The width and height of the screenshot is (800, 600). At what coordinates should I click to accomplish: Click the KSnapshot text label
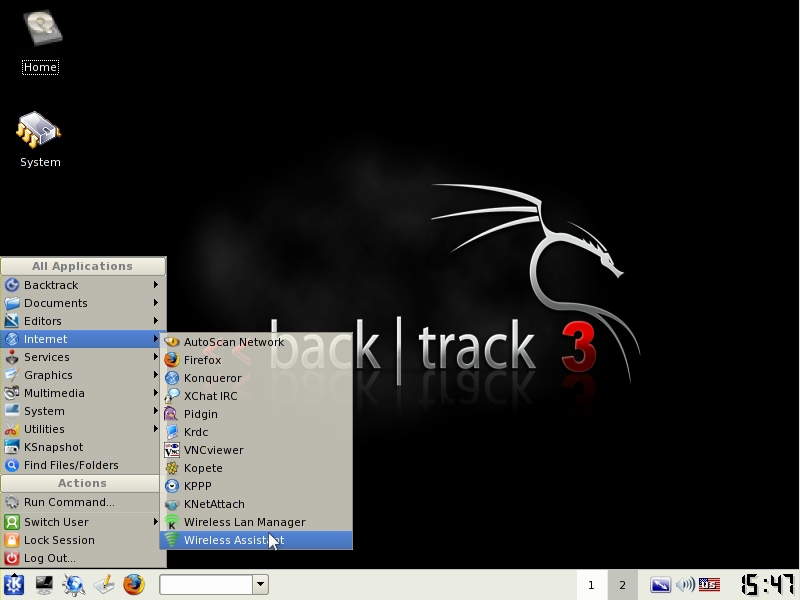click(54, 447)
